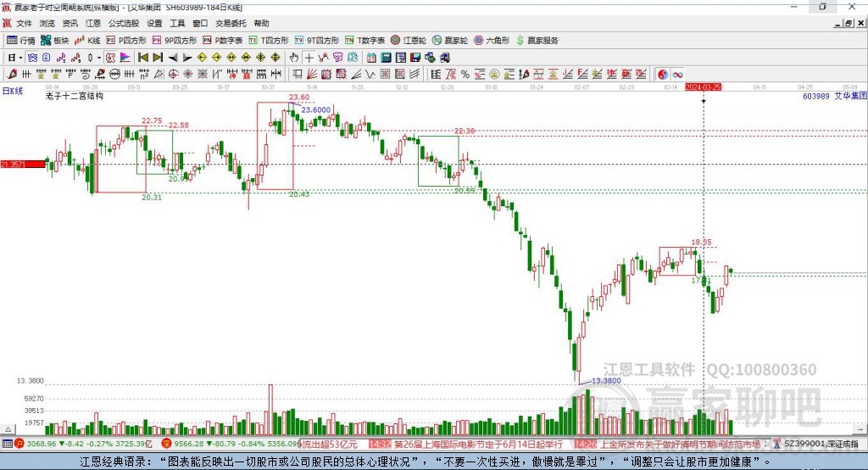The height and width of the screenshot is (470, 868).
Task: Click the blue infinity loop icon
Action: 677,75
